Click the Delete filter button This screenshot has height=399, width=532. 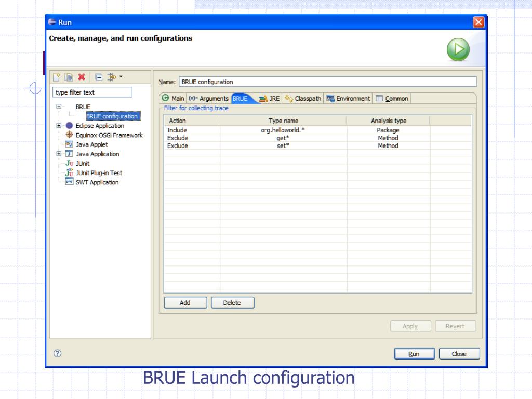click(232, 303)
